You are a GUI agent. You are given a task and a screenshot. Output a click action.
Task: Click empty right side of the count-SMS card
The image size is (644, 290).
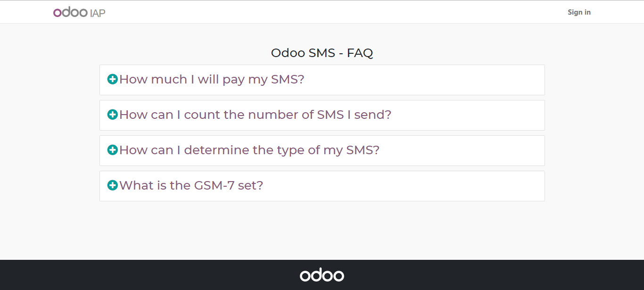click(471, 115)
